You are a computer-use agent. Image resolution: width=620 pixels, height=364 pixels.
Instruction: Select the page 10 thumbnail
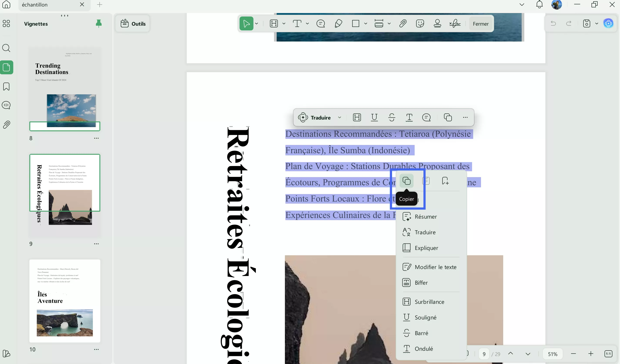click(64, 301)
